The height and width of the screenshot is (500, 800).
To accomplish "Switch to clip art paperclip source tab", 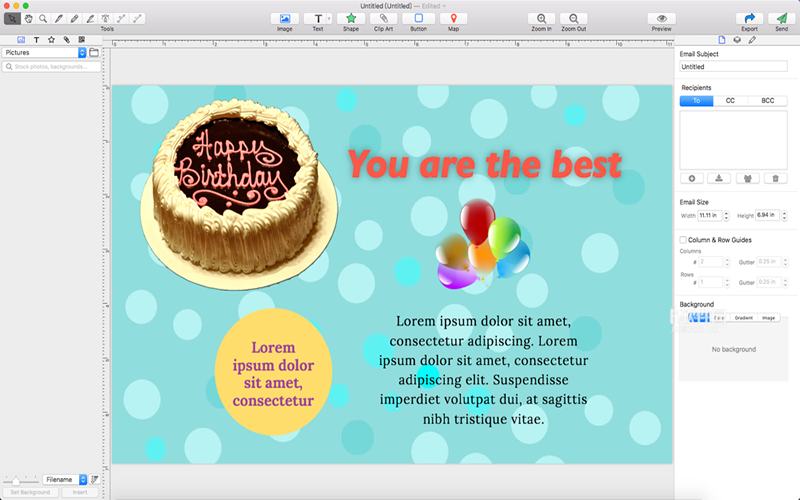I will [66, 39].
